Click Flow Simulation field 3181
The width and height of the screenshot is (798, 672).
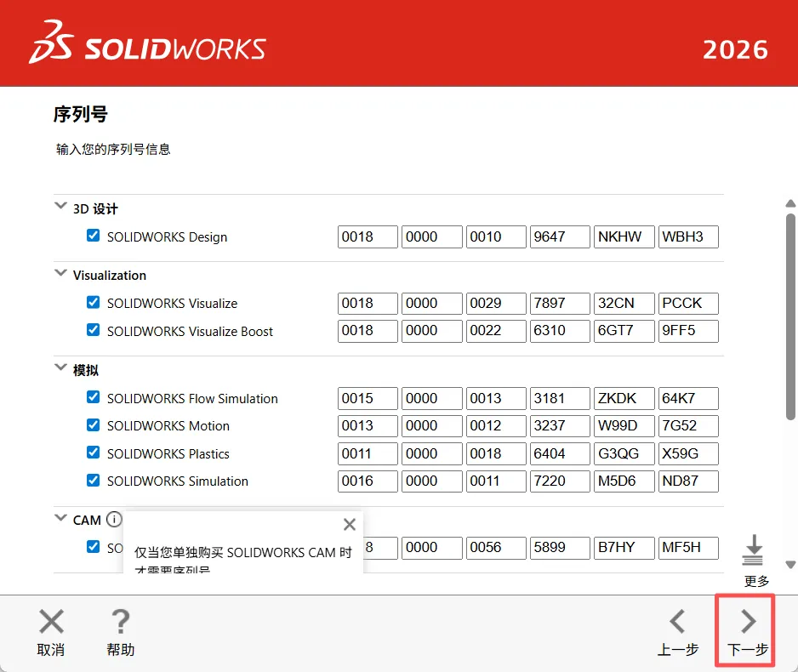(x=560, y=398)
